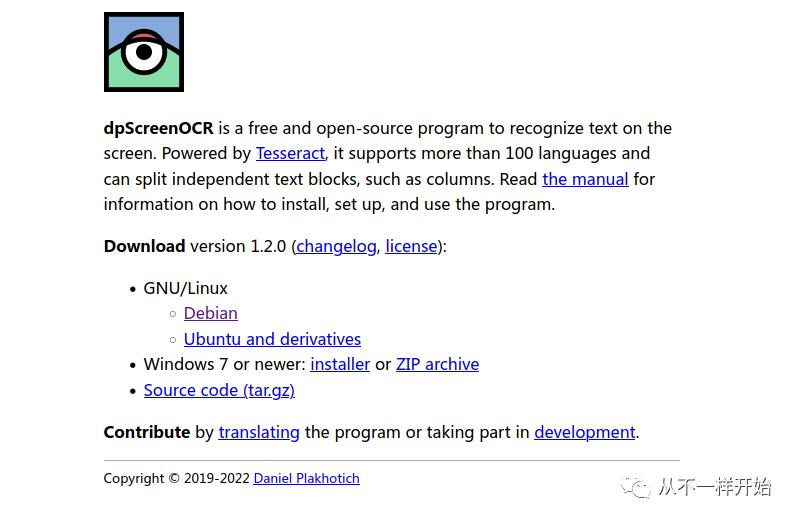Choose Ubuntu and derivatives link
This screenshot has height=521, width=797.
[272, 340]
